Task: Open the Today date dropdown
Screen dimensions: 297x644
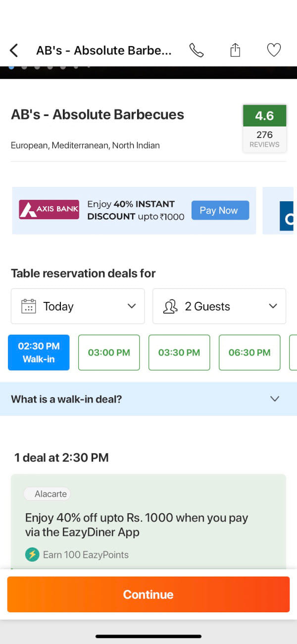Action: point(78,306)
